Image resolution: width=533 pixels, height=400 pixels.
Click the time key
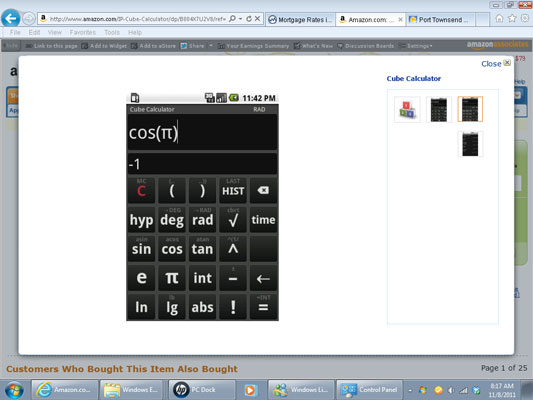(263, 220)
